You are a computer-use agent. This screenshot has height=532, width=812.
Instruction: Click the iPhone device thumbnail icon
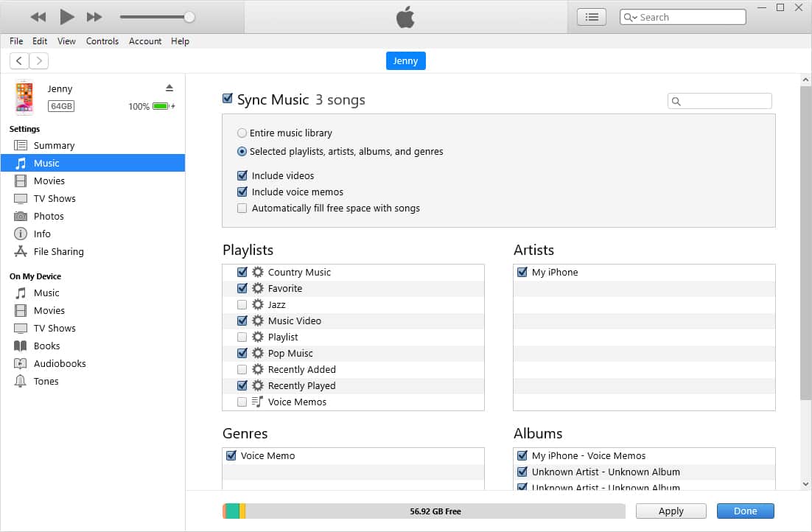24,97
